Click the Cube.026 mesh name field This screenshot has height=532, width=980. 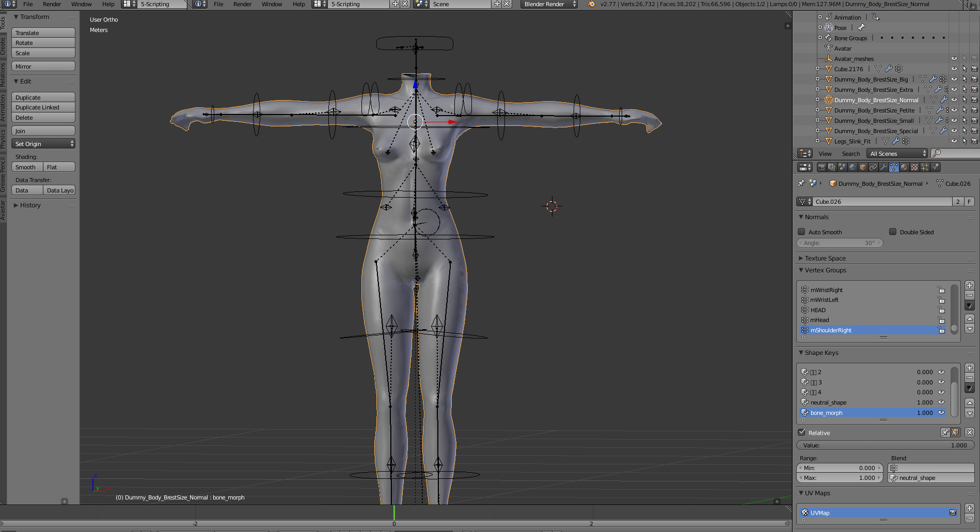(882, 202)
